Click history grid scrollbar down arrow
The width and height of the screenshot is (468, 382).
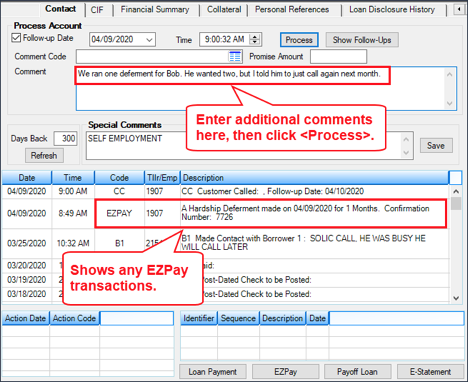tap(456, 298)
